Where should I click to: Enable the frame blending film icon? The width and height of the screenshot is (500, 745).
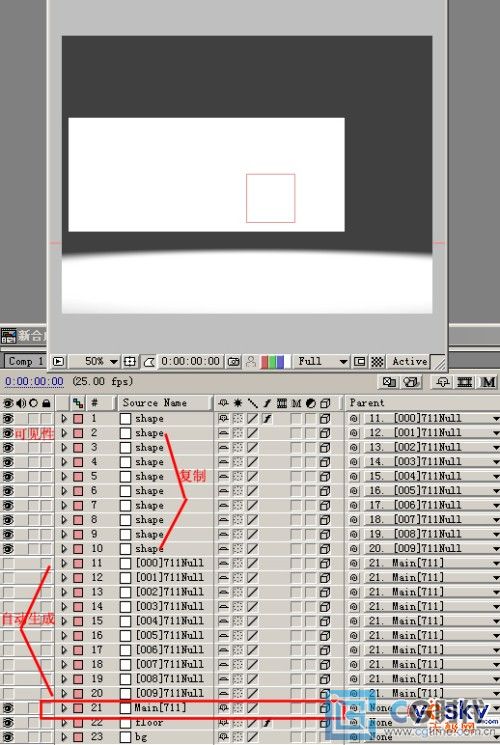464,382
